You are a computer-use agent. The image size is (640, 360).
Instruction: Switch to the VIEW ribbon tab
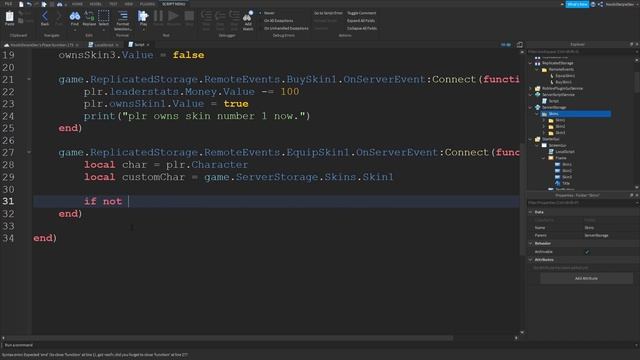129,4
